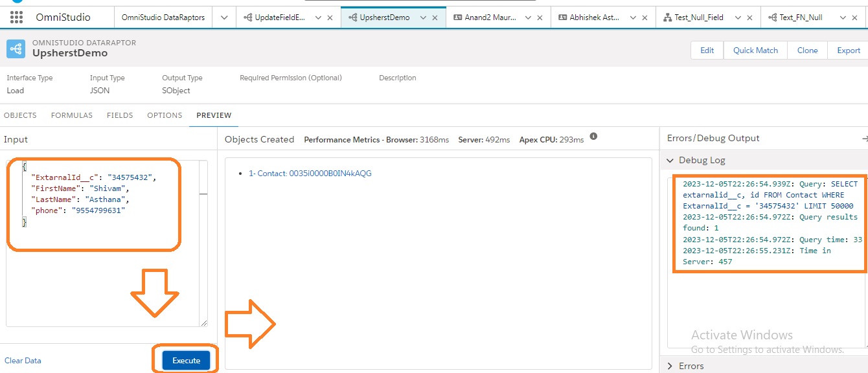Switch to the OPTIONS tab
868x373 pixels.
point(165,115)
